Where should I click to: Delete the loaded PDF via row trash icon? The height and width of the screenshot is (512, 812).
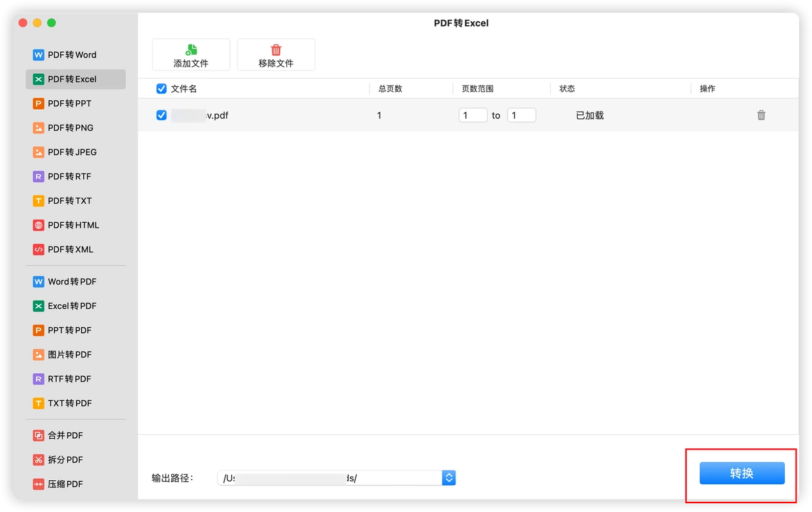761,115
